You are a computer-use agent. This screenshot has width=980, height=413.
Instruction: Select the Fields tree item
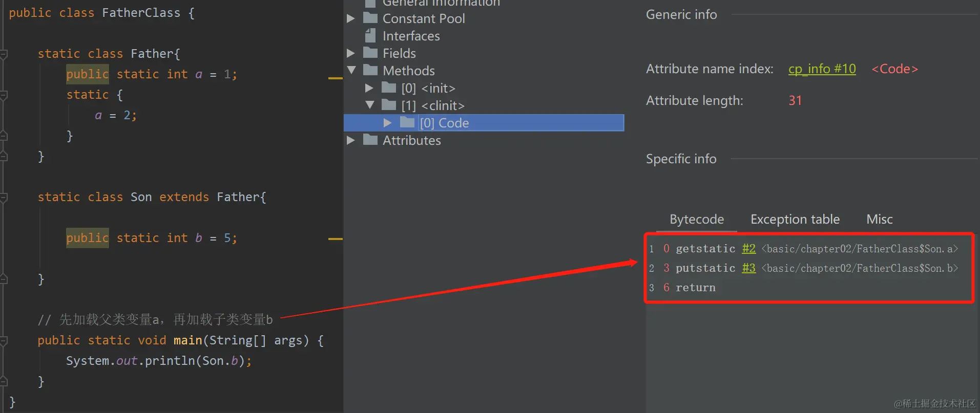(399, 53)
